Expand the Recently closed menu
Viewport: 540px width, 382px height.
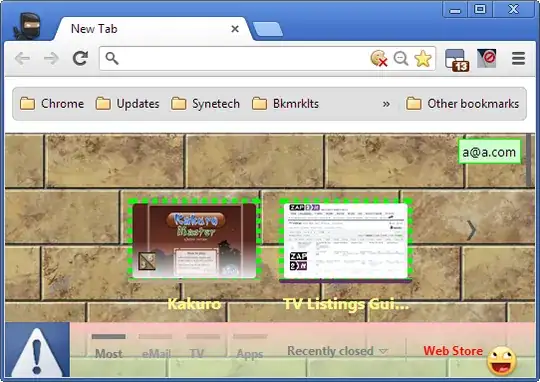coord(338,351)
